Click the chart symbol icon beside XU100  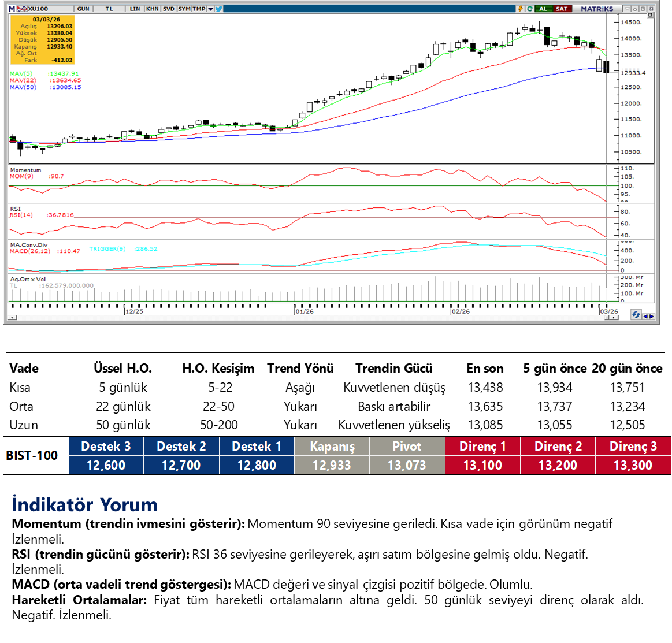[22, 9]
